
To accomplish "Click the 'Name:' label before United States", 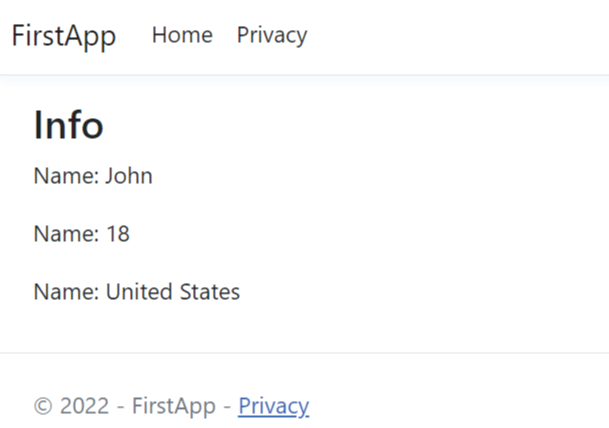I will [x=66, y=292].
